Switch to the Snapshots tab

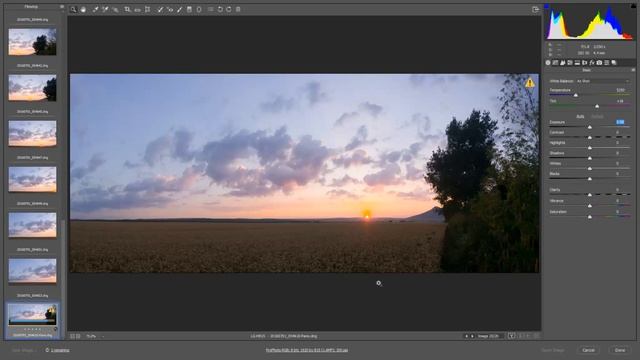tap(614, 62)
